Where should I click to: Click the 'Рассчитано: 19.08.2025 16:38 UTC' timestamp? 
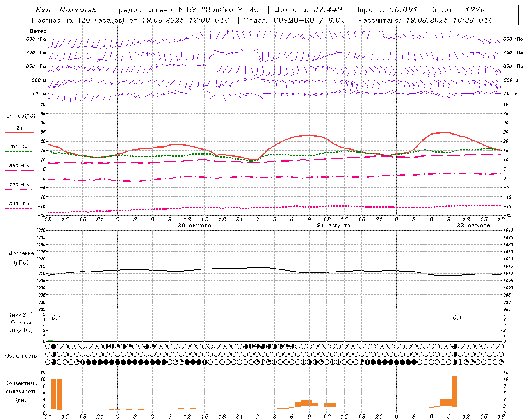coord(426,20)
